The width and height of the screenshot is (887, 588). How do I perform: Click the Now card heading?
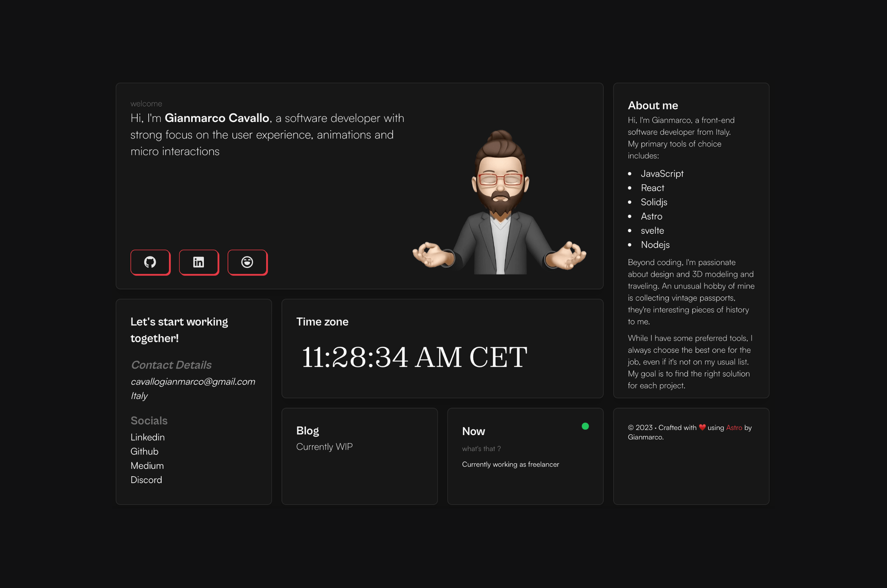(473, 431)
